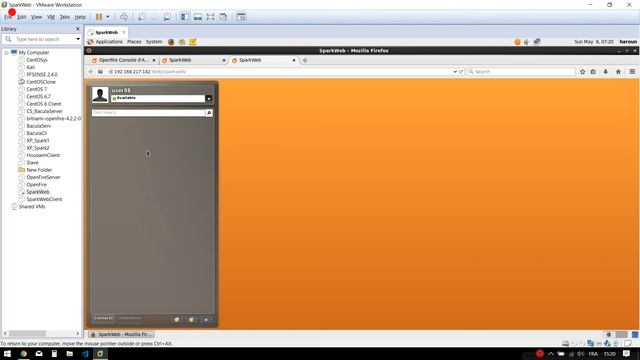
Task: Open the power options dropdown arrow
Action: 108,17
